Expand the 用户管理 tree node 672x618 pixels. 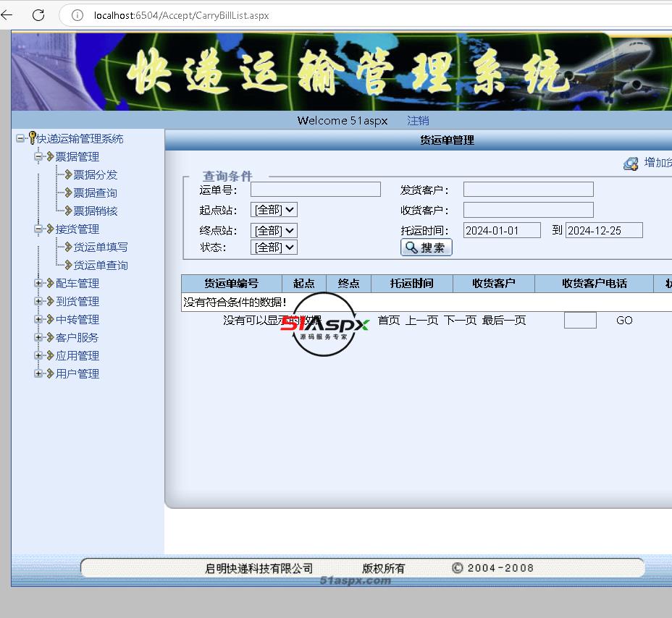click(x=38, y=373)
